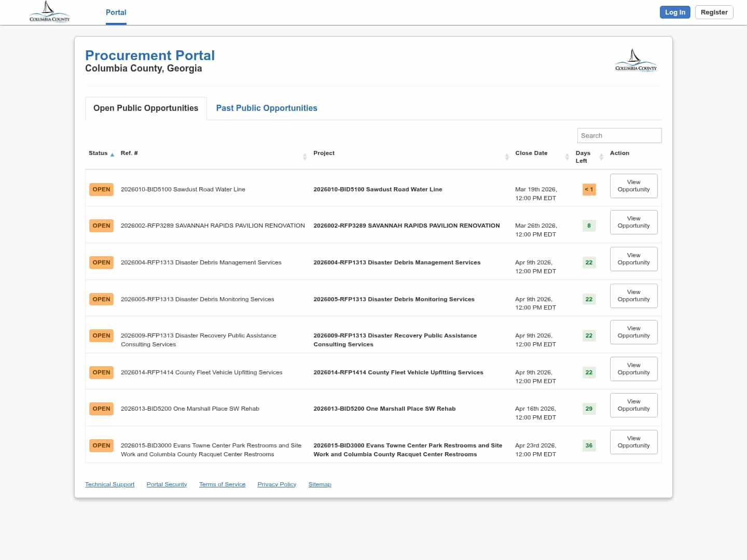
Task: Click the Columbia County logo in header
Action: (x=49, y=12)
